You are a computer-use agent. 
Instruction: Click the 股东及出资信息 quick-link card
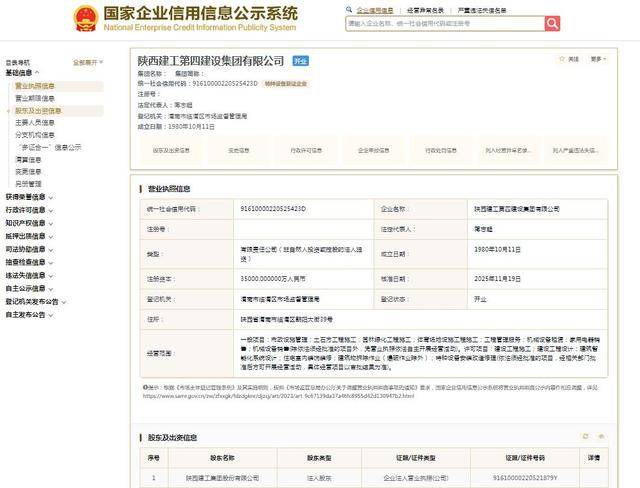click(171, 151)
